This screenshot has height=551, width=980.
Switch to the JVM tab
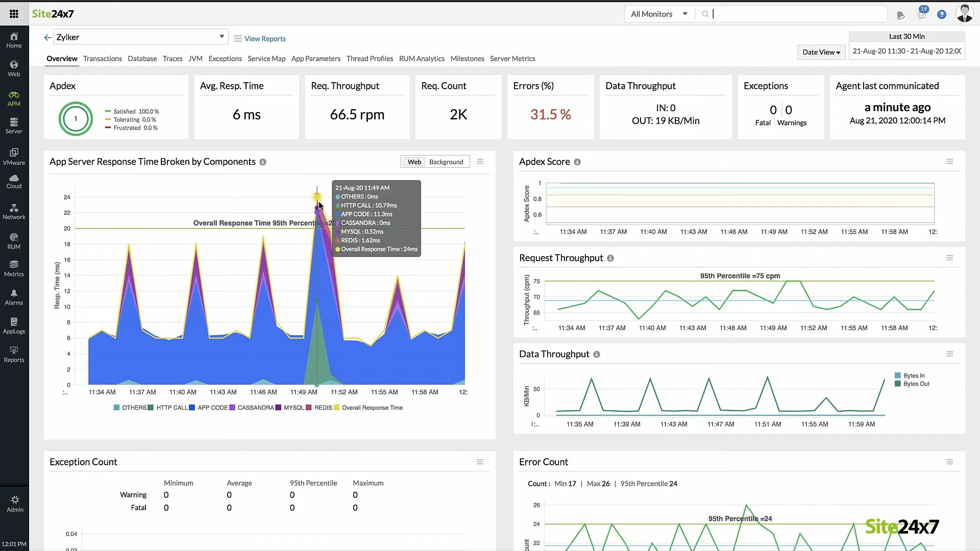tap(195, 59)
